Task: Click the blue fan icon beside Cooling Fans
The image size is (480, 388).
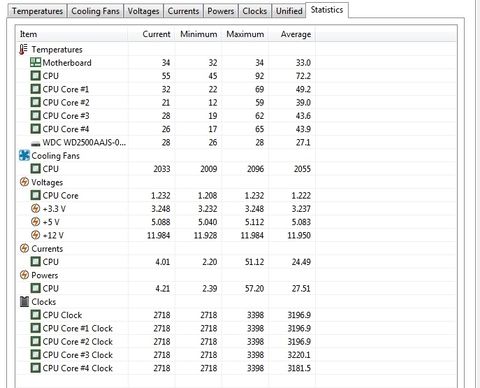Action: [x=24, y=155]
